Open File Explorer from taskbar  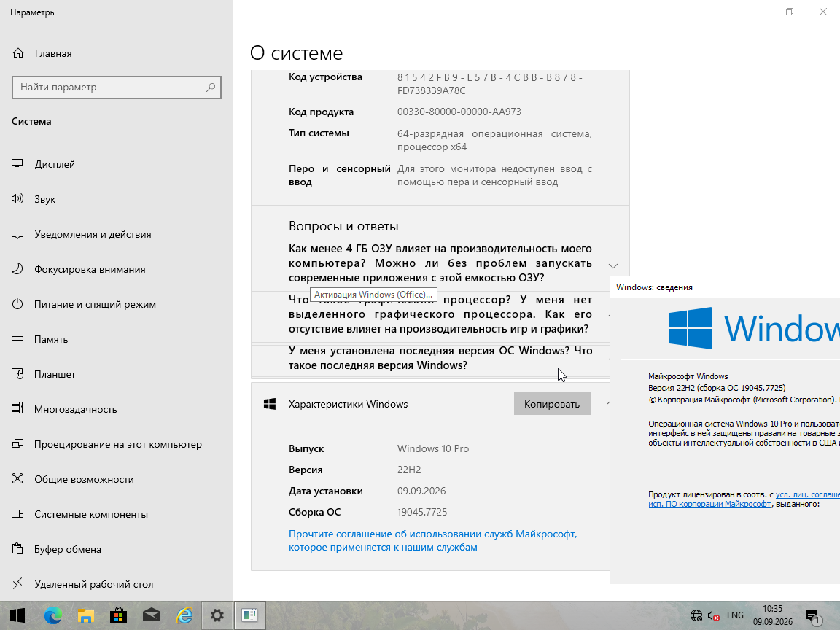(x=86, y=615)
